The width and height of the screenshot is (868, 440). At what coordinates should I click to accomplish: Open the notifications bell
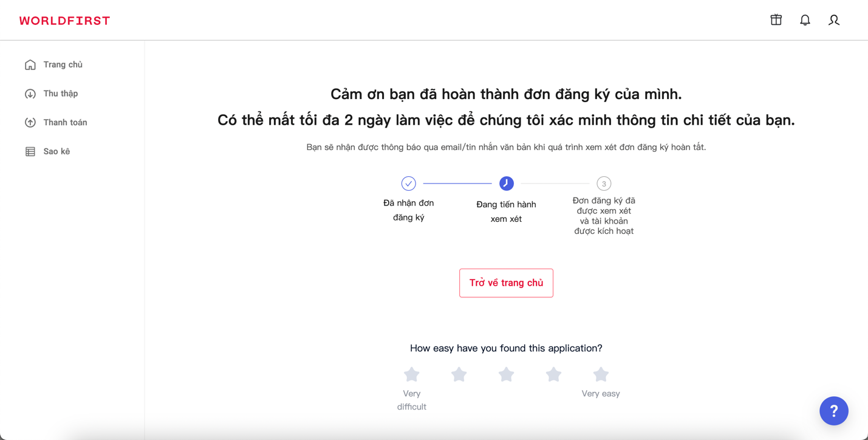tap(805, 20)
